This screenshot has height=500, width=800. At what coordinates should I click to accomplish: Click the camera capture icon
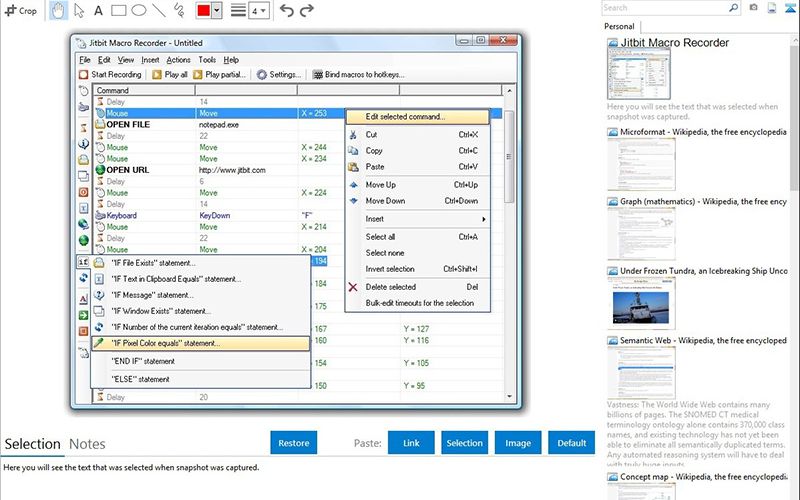tap(754, 7)
